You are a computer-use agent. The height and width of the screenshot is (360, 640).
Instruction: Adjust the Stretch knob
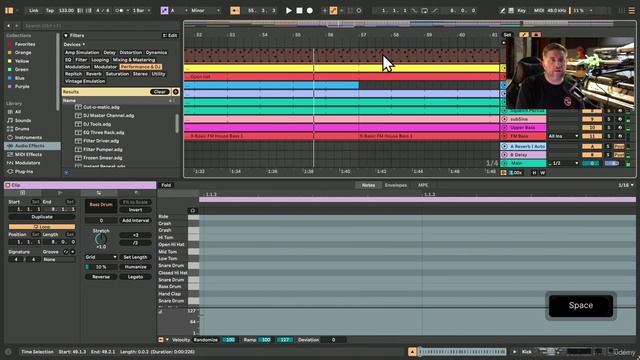[101, 239]
